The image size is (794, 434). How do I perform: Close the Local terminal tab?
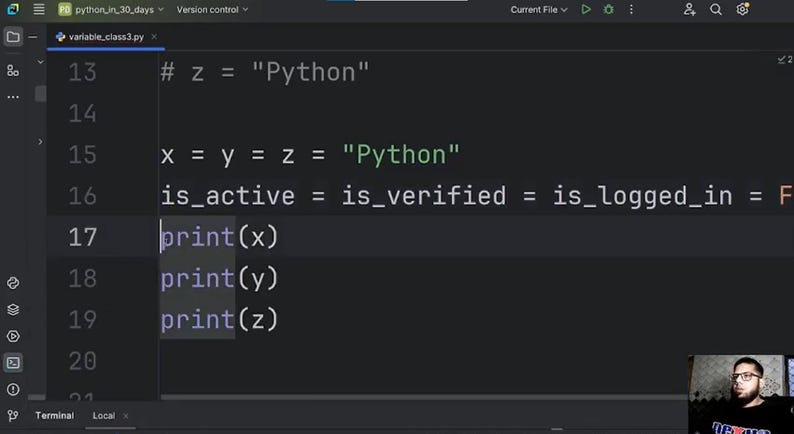126,416
